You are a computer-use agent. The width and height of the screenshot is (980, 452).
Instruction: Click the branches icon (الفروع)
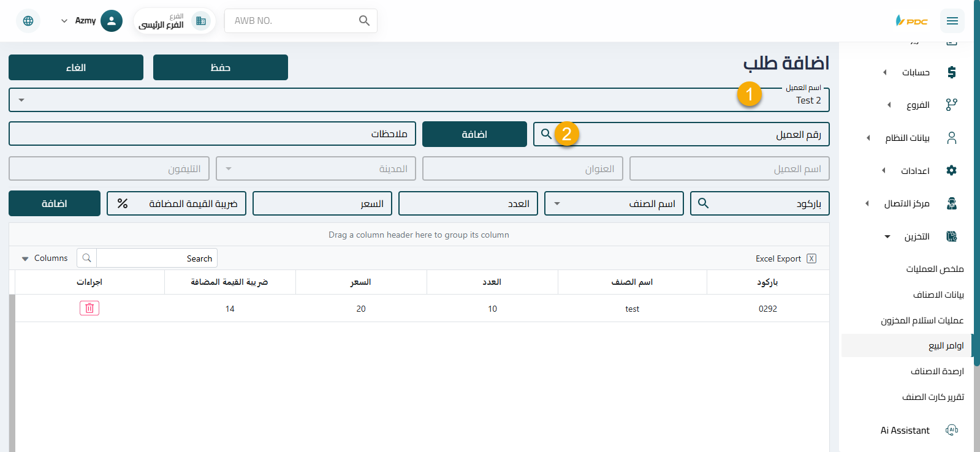[951, 105]
